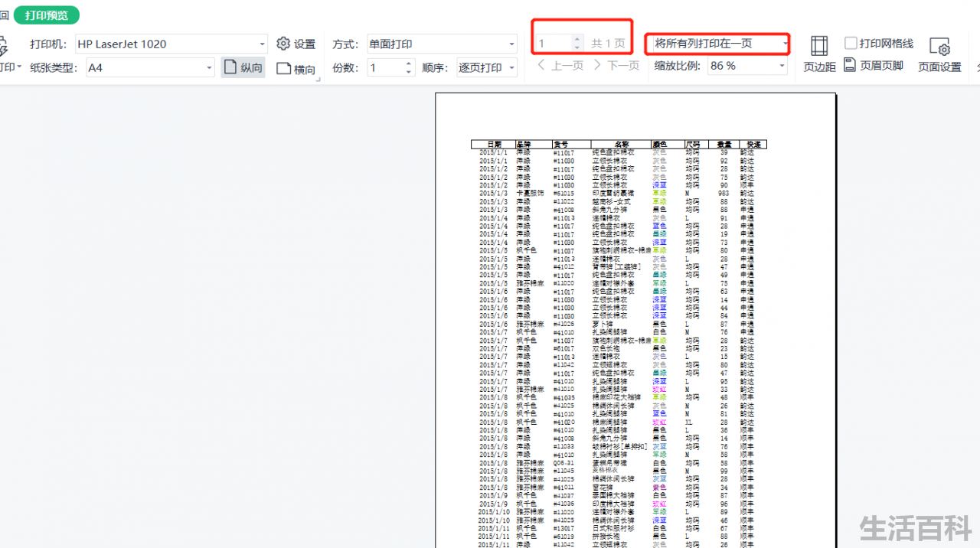Click the 尺码 header in preview table
The image size is (980, 548).
coord(692,144)
